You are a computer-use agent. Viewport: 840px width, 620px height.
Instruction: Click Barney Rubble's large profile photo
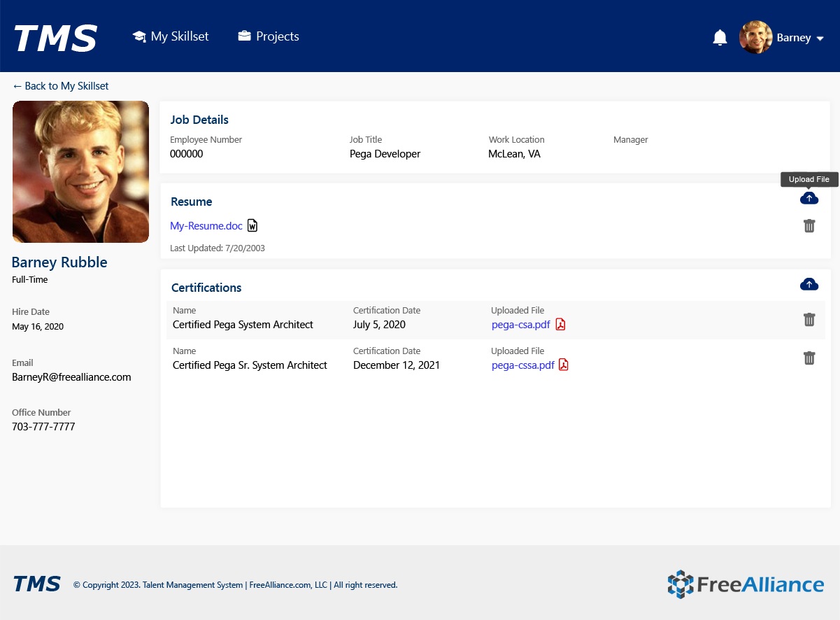tap(80, 171)
